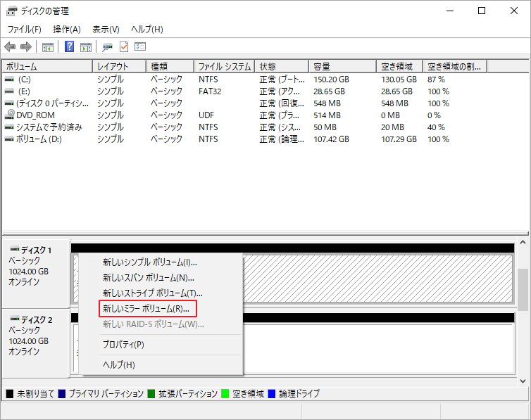Screen dimensions: 531x420
Task: Sort by the 空き領域の割... column header
Action: click(x=455, y=66)
